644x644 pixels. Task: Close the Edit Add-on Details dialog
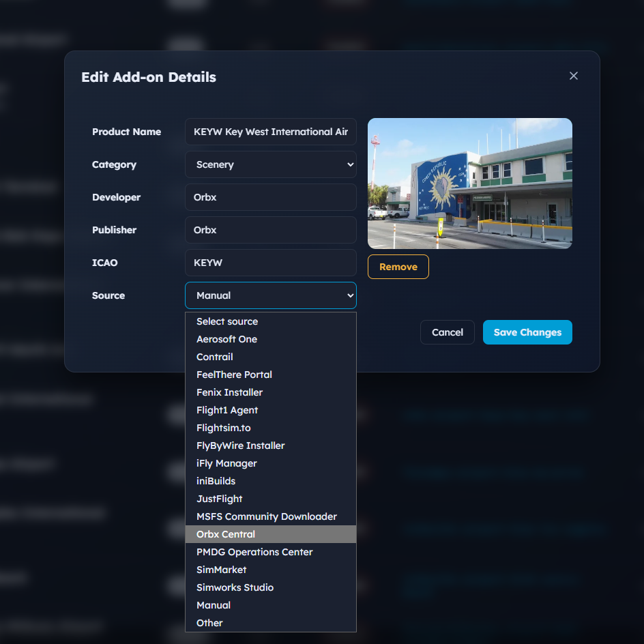click(573, 76)
